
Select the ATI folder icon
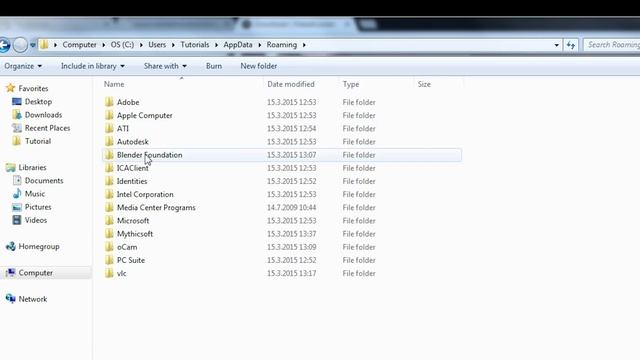point(109,128)
